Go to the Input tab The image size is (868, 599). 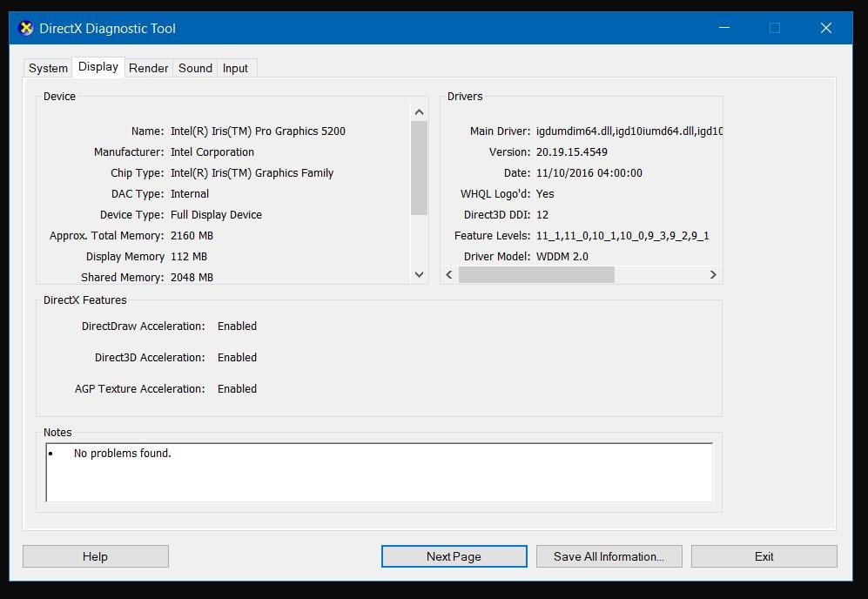point(235,68)
